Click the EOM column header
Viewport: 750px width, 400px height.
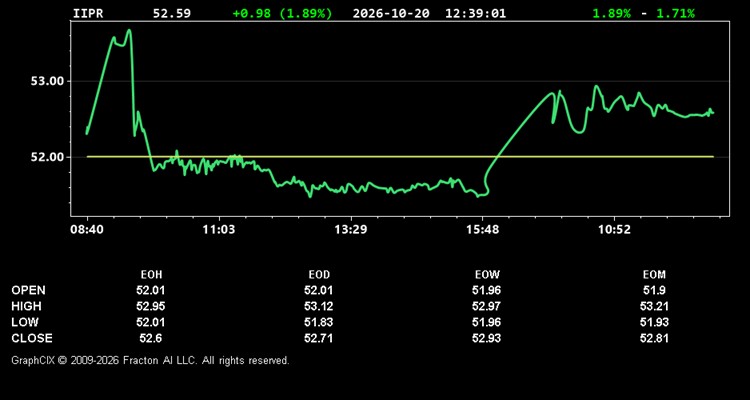pos(654,275)
